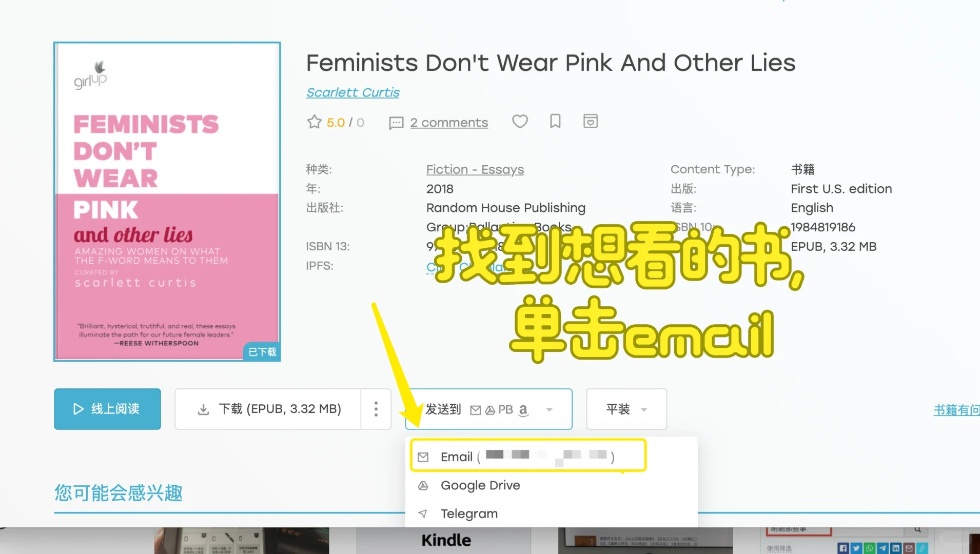
Task: Click the ISBN 13 label
Action: click(328, 247)
